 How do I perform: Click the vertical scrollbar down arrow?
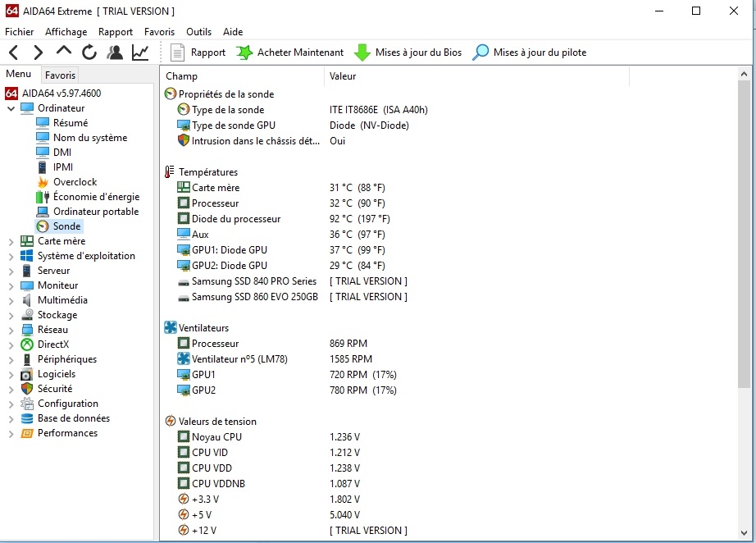coord(744,534)
